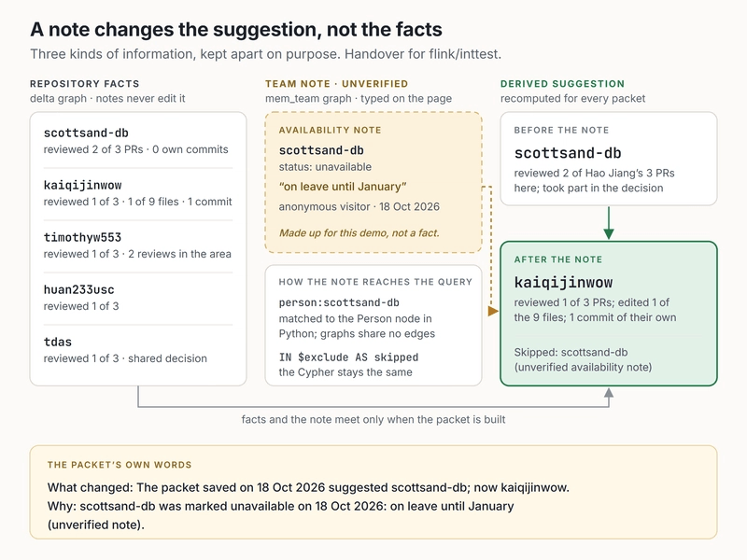
Task: Click the "Made up for this demo" disclaimer
Action: pyautogui.click(x=359, y=232)
